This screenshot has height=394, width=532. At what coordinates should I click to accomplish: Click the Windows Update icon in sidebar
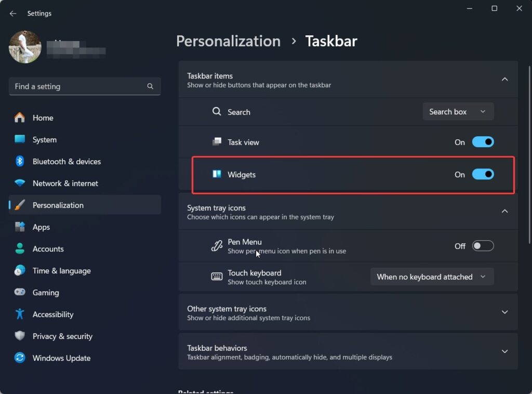point(20,358)
